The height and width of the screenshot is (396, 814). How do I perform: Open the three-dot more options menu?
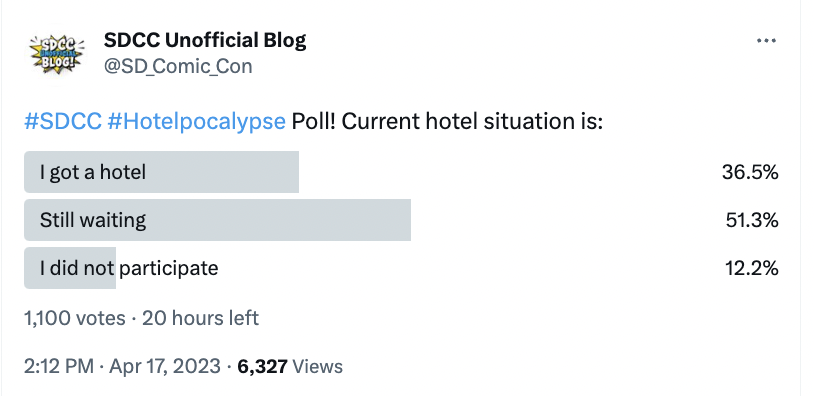(766, 41)
